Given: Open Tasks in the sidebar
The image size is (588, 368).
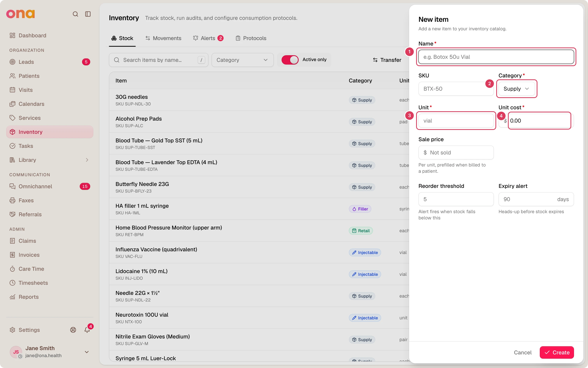Looking at the screenshot, I should (50, 146).
